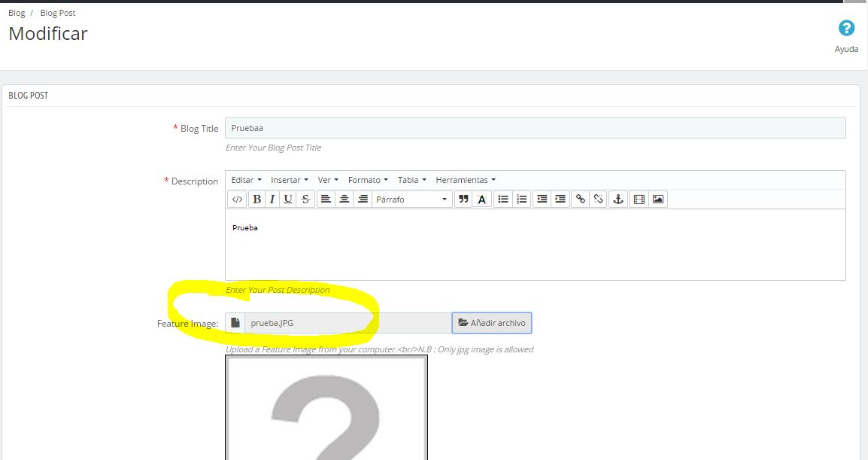Go to Blog Post breadcrumb link
The width and height of the screenshot is (868, 460).
tap(58, 13)
